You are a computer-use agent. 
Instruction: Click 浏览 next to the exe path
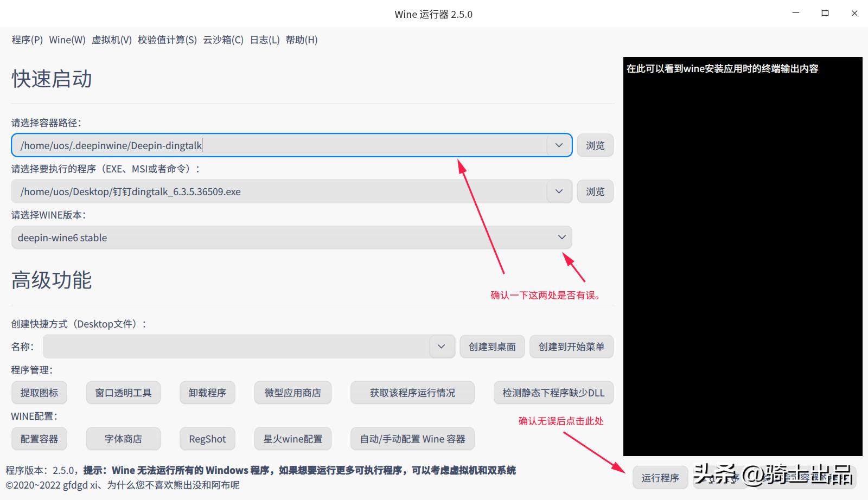tap(595, 191)
